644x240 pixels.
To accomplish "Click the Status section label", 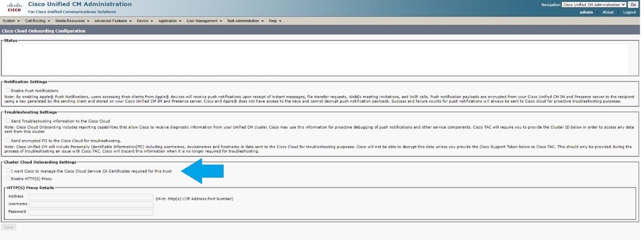I will 11,40.
